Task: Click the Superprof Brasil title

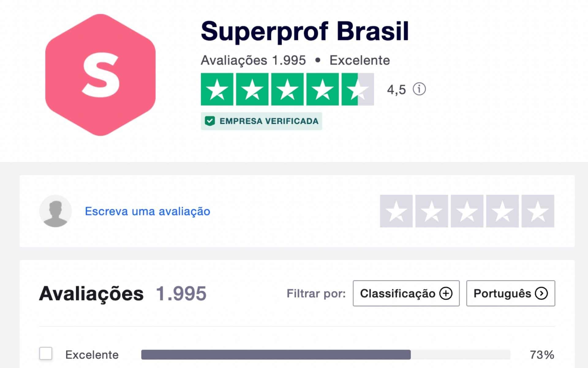Action: tap(305, 30)
